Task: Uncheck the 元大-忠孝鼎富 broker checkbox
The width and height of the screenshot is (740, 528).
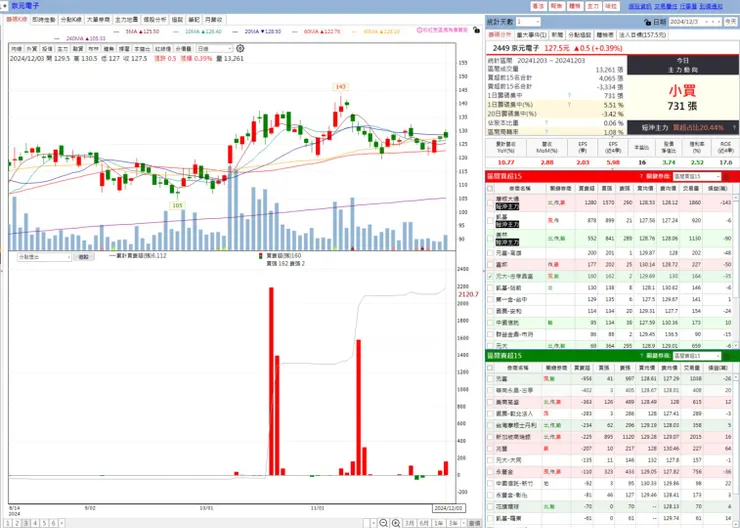Action: tap(490, 276)
